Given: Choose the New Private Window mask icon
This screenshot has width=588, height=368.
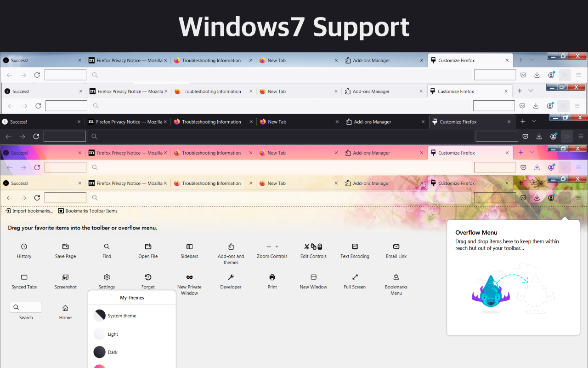Looking at the screenshot, I should (189, 277).
